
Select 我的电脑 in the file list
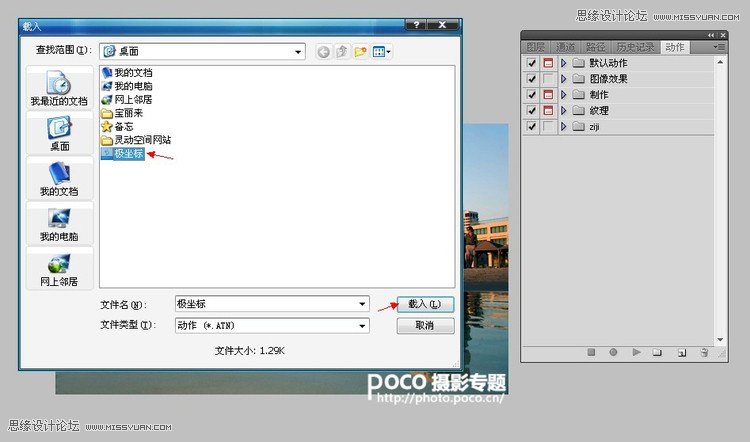point(127,86)
